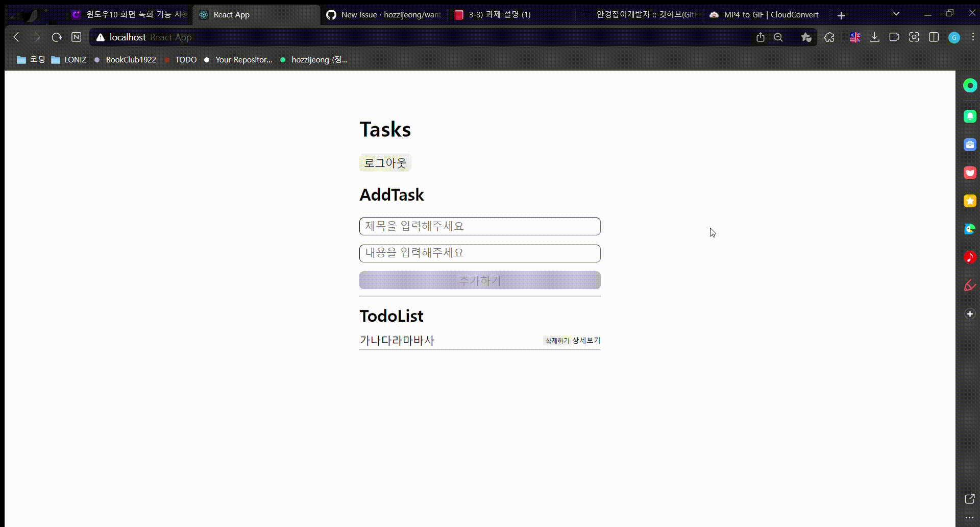Viewport: 980px width, 527px height.
Task: Open the downloads icon in the toolbar
Action: point(874,37)
